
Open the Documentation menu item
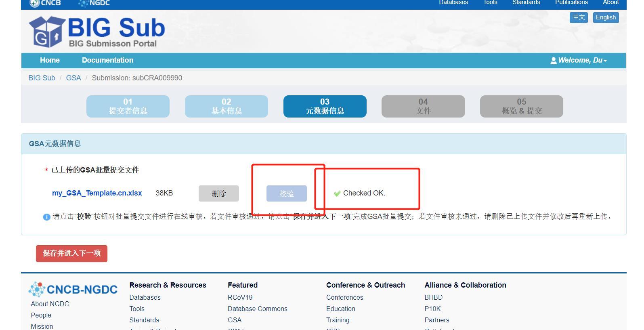click(x=107, y=60)
